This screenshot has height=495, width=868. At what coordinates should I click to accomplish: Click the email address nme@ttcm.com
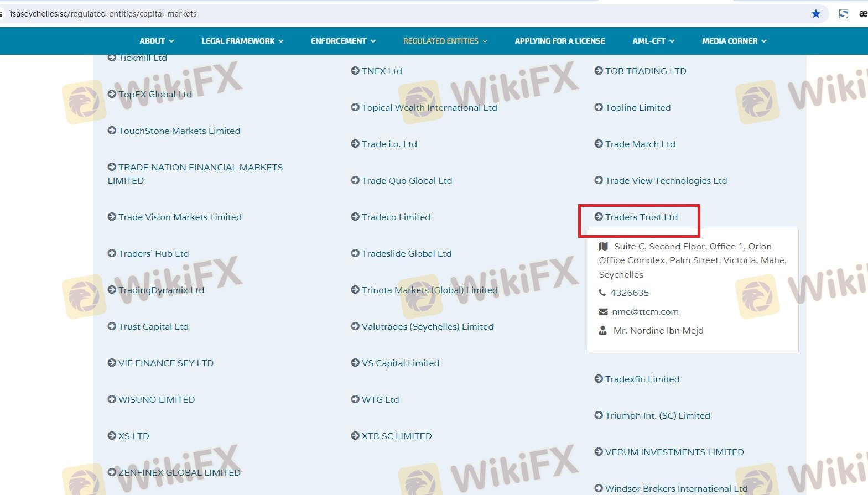click(645, 311)
